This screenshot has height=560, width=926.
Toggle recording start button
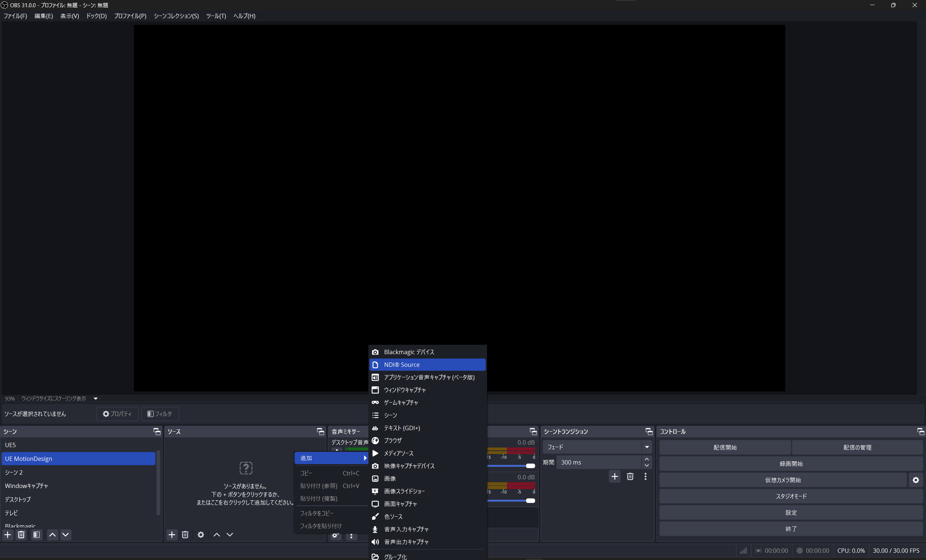(791, 464)
